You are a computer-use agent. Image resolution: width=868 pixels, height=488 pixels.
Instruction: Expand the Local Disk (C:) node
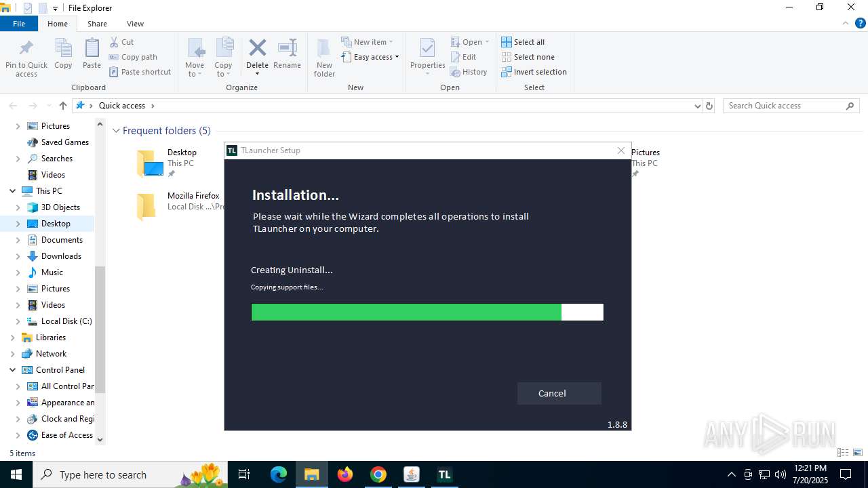coord(18,321)
